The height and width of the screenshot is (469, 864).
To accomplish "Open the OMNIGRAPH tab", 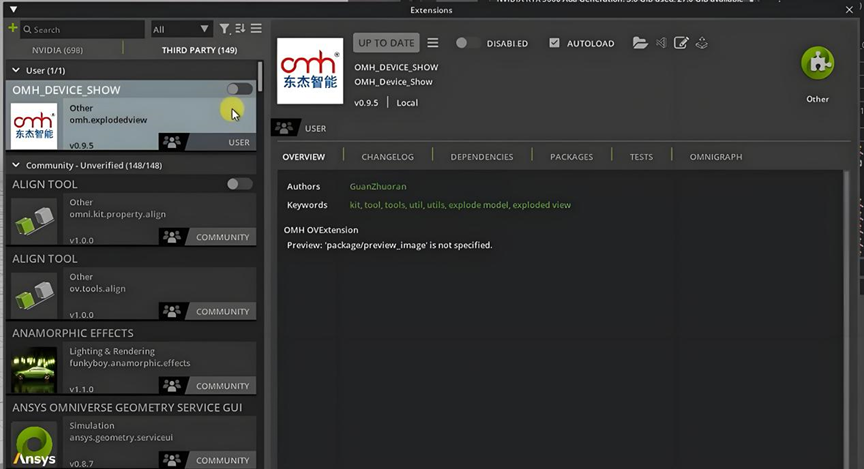I will [716, 157].
